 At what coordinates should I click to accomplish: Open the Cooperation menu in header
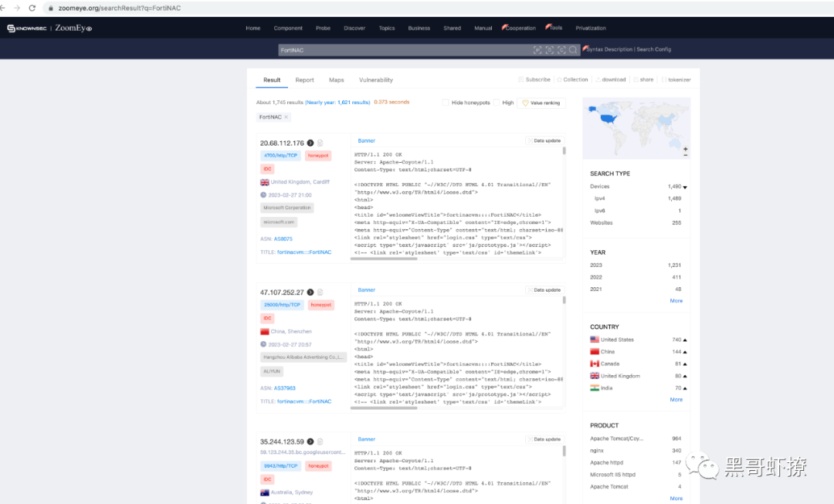pyautogui.click(x=519, y=29)
